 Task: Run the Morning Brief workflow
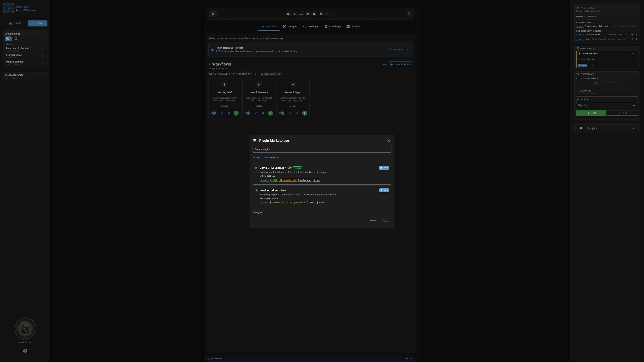tap(236, 113)
